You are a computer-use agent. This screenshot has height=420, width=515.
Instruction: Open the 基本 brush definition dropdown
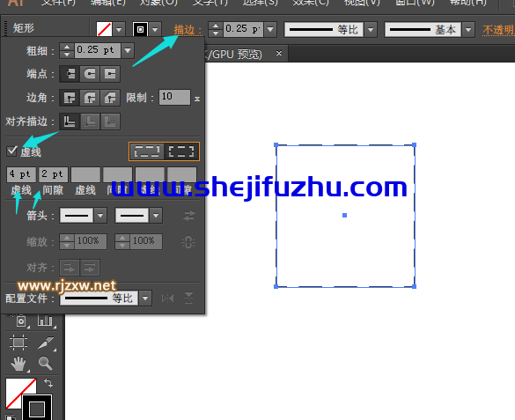click(468, 30)
